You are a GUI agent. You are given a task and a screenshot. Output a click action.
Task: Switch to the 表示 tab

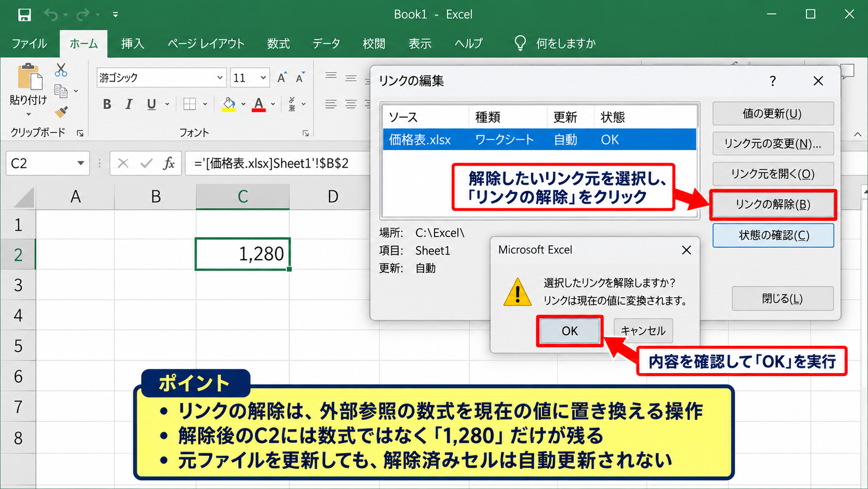pyautogui.click(x=420, y=44)
